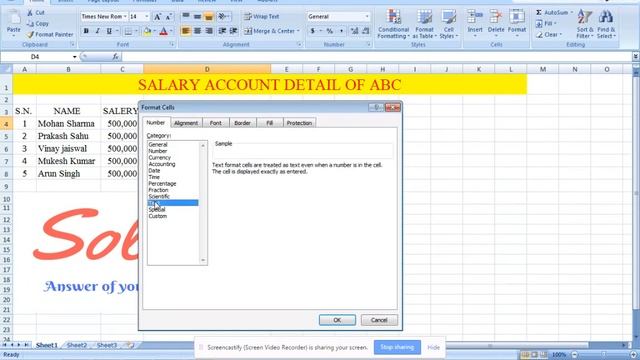
Task: Open the Merge & Center dropdown arrow
Action: pos(298,31)
